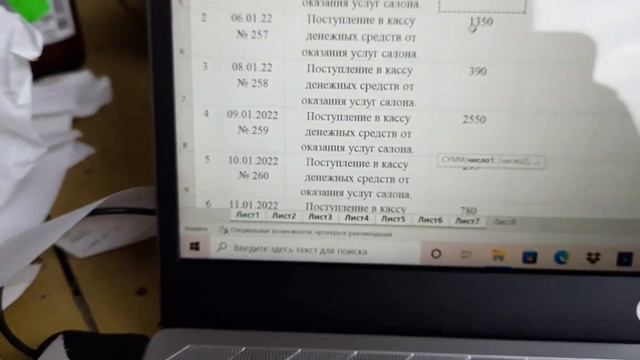This screenshot has height=360, width=640.
Task: Open accessibility recommendations in status bar
Action: pyautogui.click(x=311, y=233)
